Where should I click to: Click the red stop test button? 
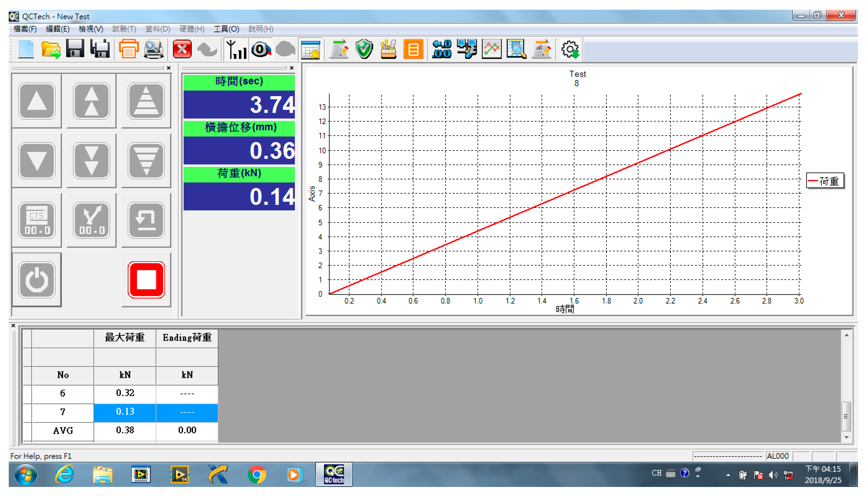pos(146,280)
